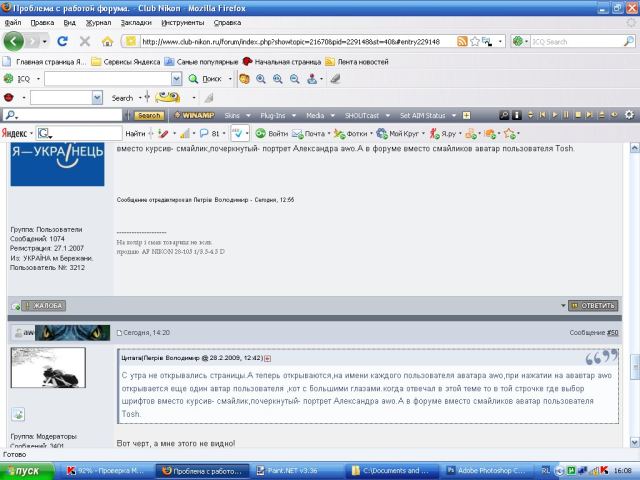Switch to Adobe Photoshop taskbar button

click(x=488, y=471)
